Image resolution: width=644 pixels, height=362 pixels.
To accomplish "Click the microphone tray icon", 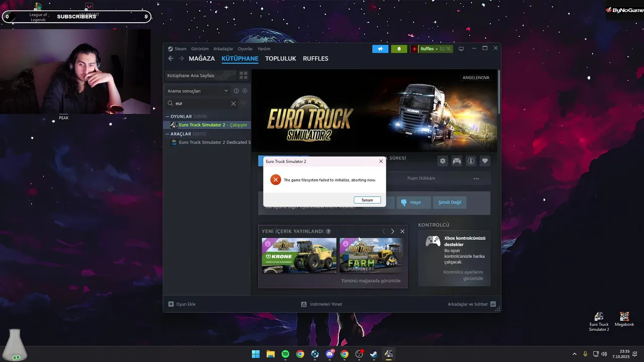I will click(585, 354).
